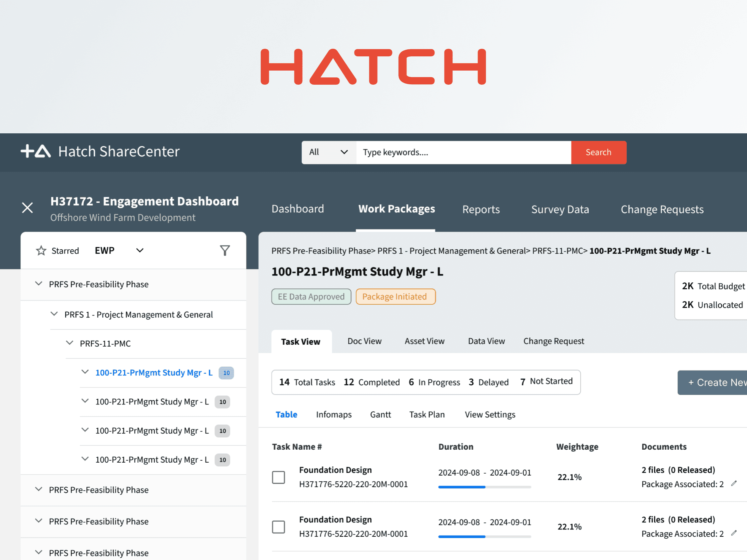Open the Change Requests top navigation tab

pos(662,210)
